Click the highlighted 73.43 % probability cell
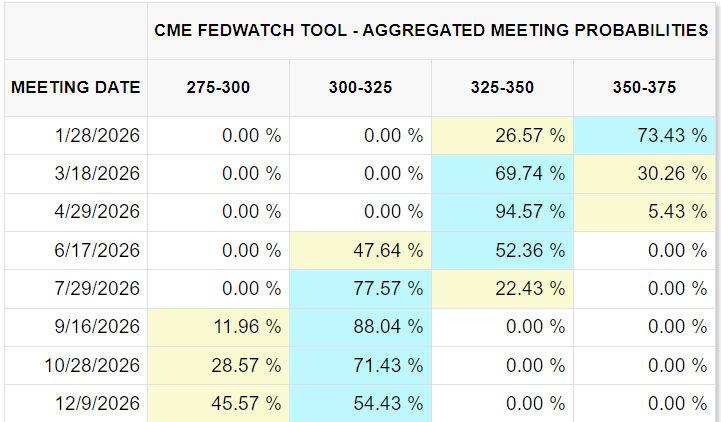The height and width of the screenshot is (422, 721). (x=644, y=136)
